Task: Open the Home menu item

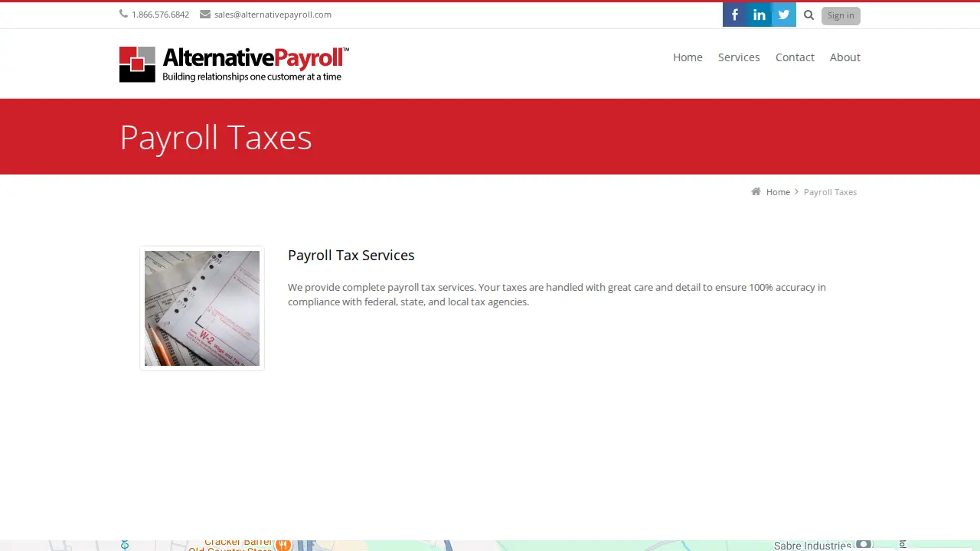Action: (688, 57)
